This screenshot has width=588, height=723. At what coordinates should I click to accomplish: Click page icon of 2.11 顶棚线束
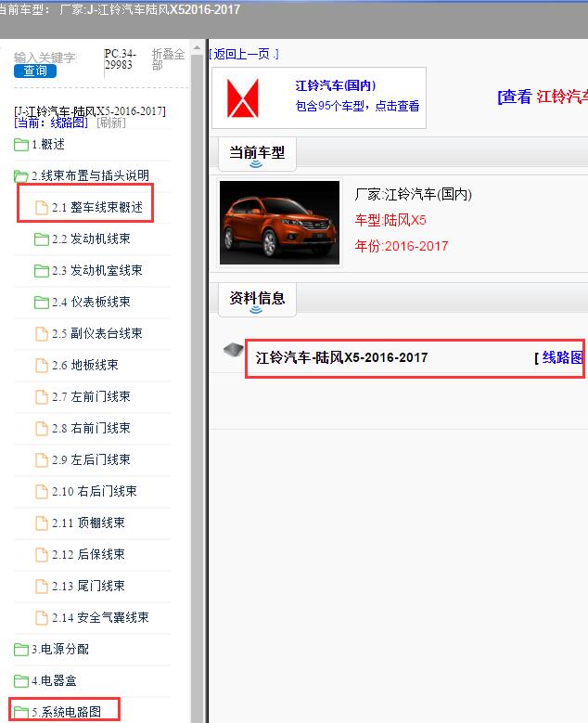[42, 523]
